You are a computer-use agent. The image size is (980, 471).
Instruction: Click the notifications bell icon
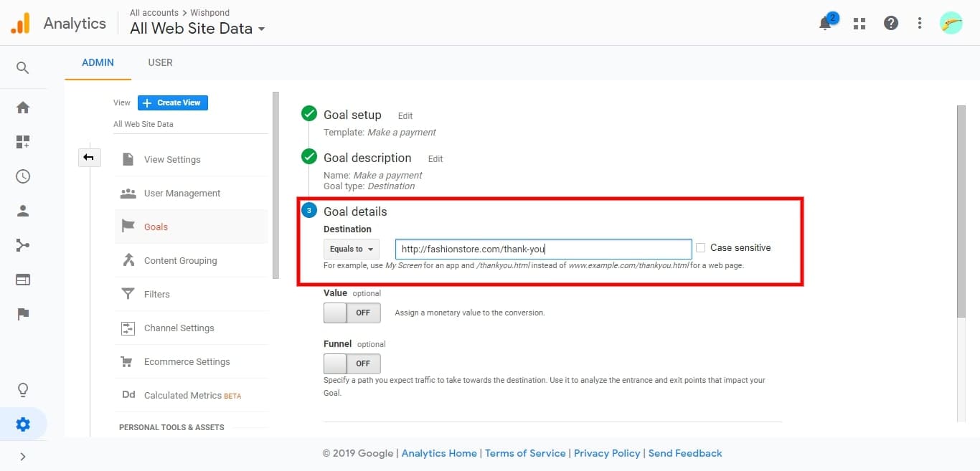click(825, 24)
